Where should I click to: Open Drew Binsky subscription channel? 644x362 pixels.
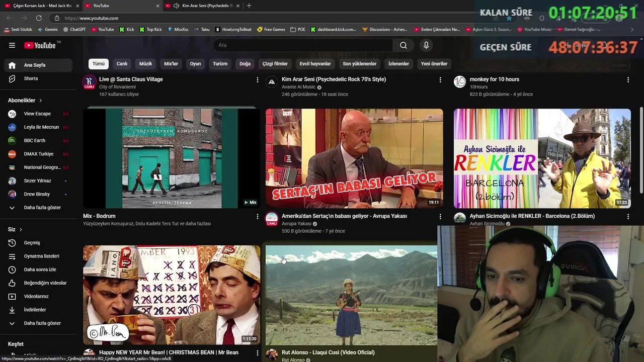(39, 194)
